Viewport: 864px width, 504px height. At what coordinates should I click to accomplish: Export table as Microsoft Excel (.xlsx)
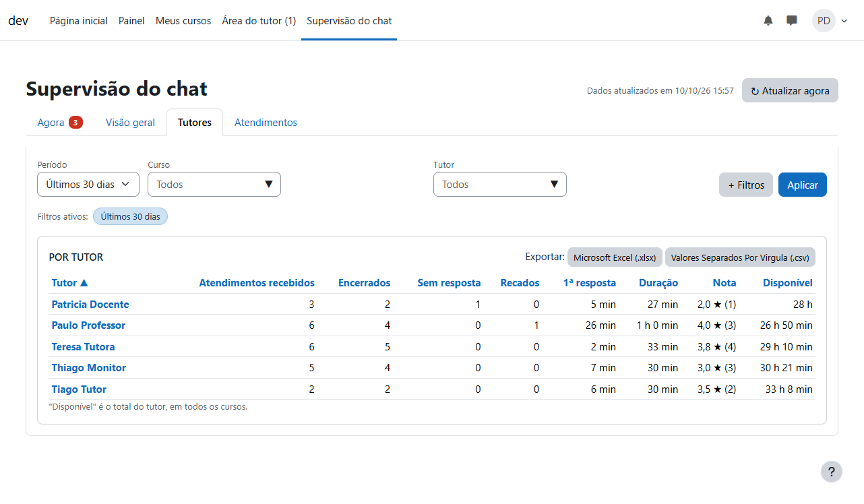pos(615,257)
